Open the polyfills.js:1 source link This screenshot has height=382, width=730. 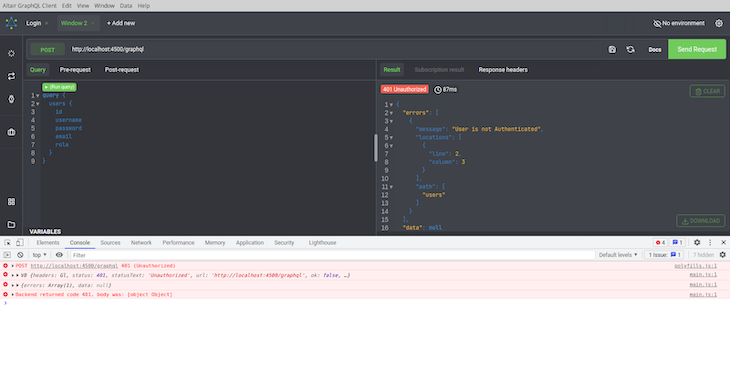[x=696, y=266]
